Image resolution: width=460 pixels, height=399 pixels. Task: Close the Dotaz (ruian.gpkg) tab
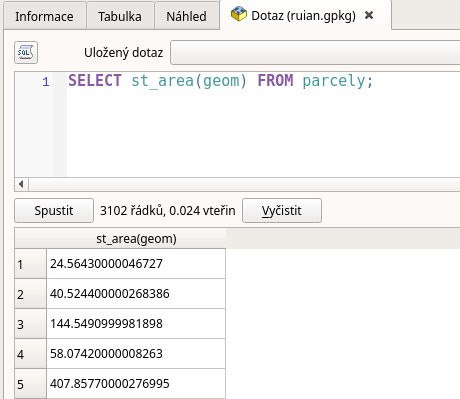coord(369,15)
